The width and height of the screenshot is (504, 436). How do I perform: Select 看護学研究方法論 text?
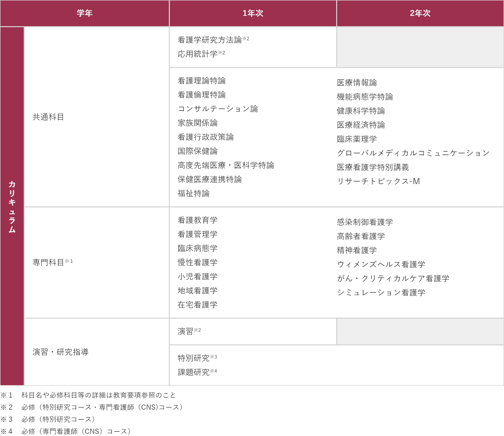[x=210, y=40]
